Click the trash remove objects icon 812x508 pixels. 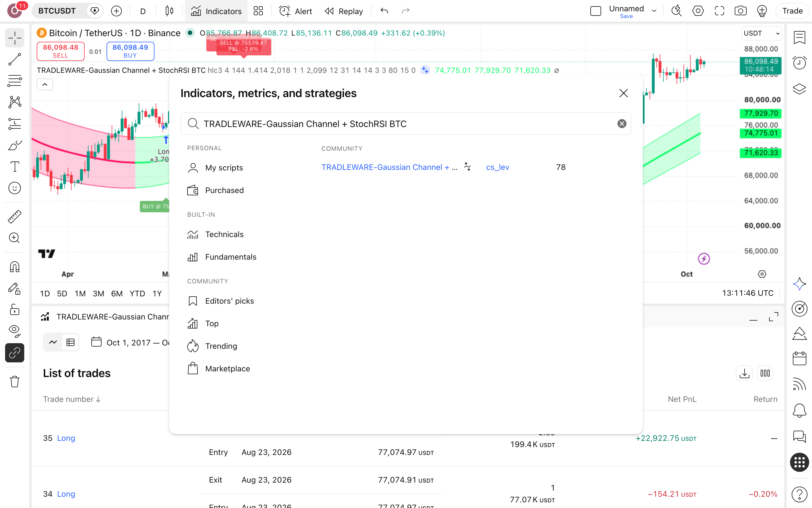(14, 381)
